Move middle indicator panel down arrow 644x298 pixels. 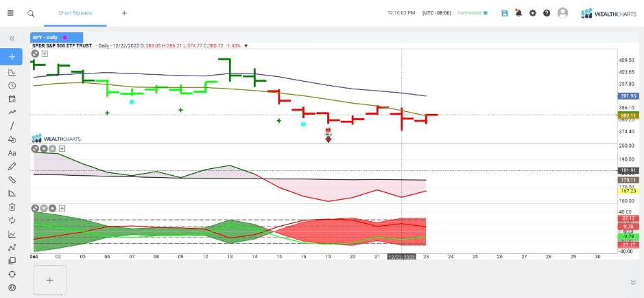tap(44, 149)
